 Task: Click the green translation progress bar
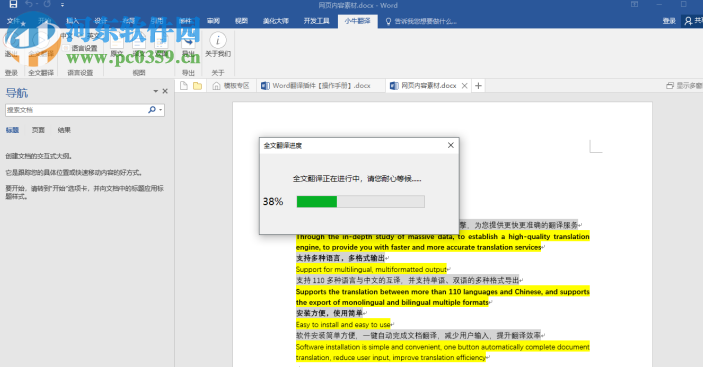coord(360,202)
